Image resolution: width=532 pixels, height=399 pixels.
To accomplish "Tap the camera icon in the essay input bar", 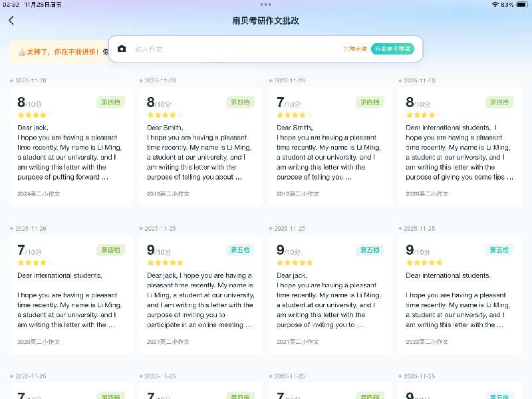I will 122,49.
